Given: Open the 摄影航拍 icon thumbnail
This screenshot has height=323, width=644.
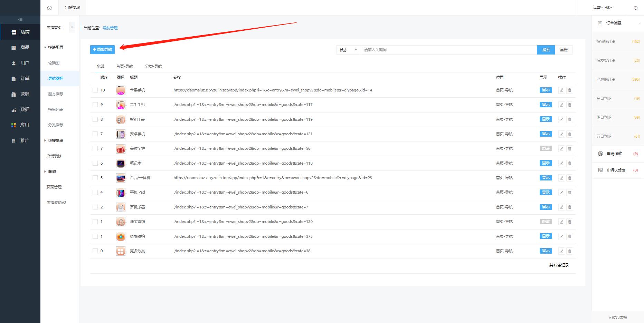Looking at the screenshot, I should point(121,237).
